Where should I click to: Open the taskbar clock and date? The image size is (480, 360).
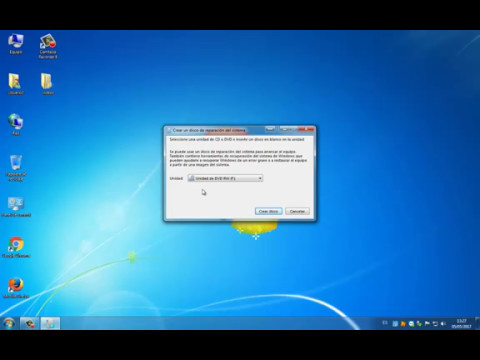(x=461, y=324)
